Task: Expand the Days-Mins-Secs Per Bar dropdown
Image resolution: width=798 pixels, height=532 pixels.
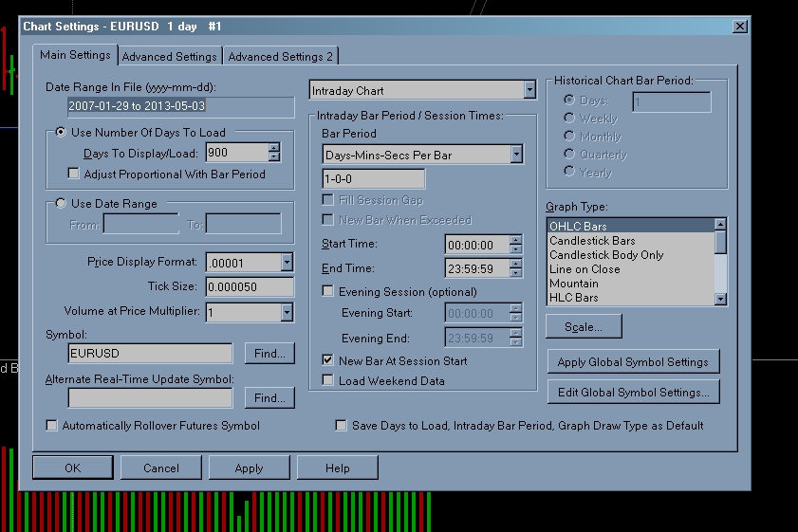Action: (515, 154)
